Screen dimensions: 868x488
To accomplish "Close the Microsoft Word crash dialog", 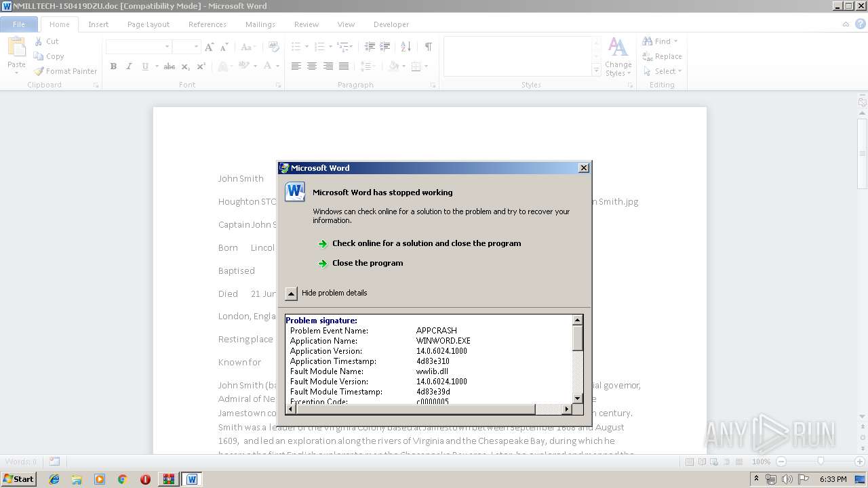I will point(584,168).
